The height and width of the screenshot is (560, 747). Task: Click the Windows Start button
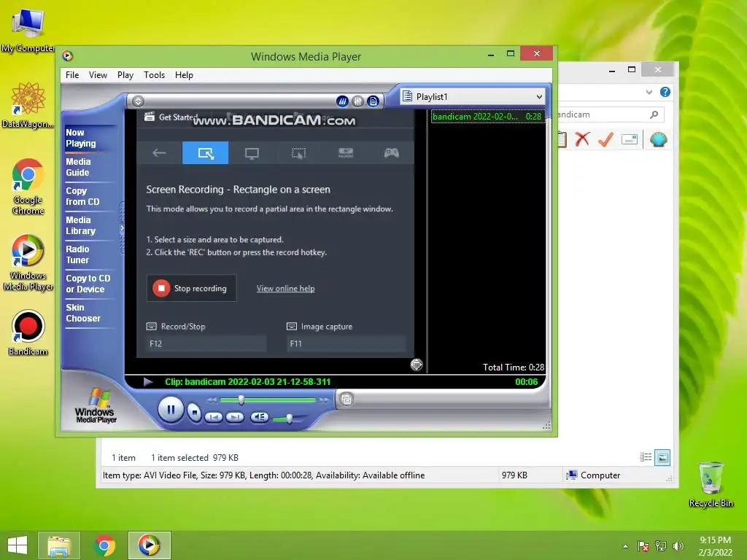(18, 545)
